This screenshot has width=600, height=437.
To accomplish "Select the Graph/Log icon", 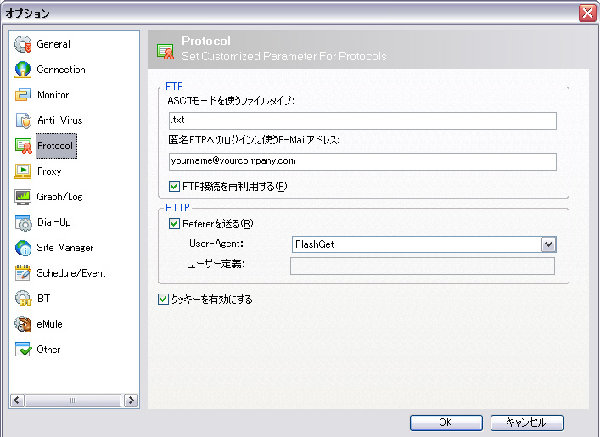I will pyautogui.click(x=23, y=197).
